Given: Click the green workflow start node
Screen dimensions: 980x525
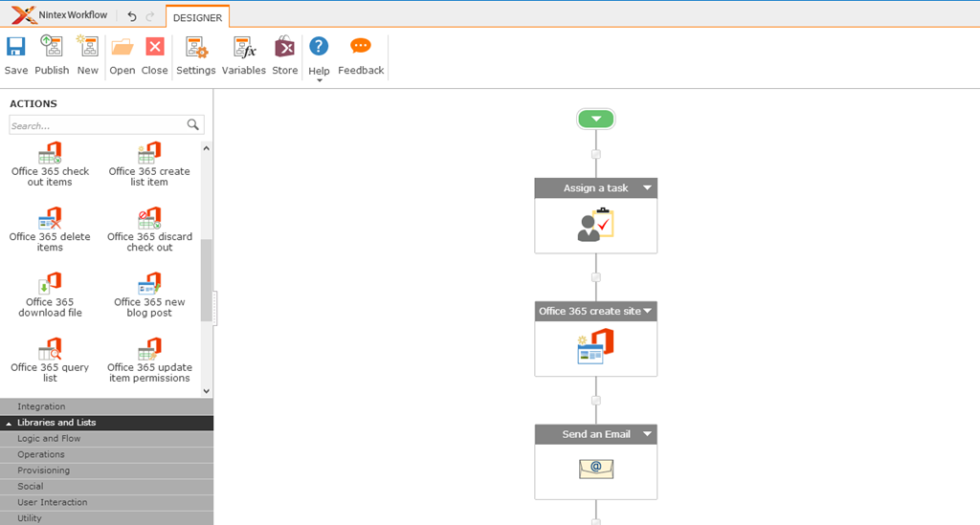Looking at the screenshot, I should coord(596,119).
